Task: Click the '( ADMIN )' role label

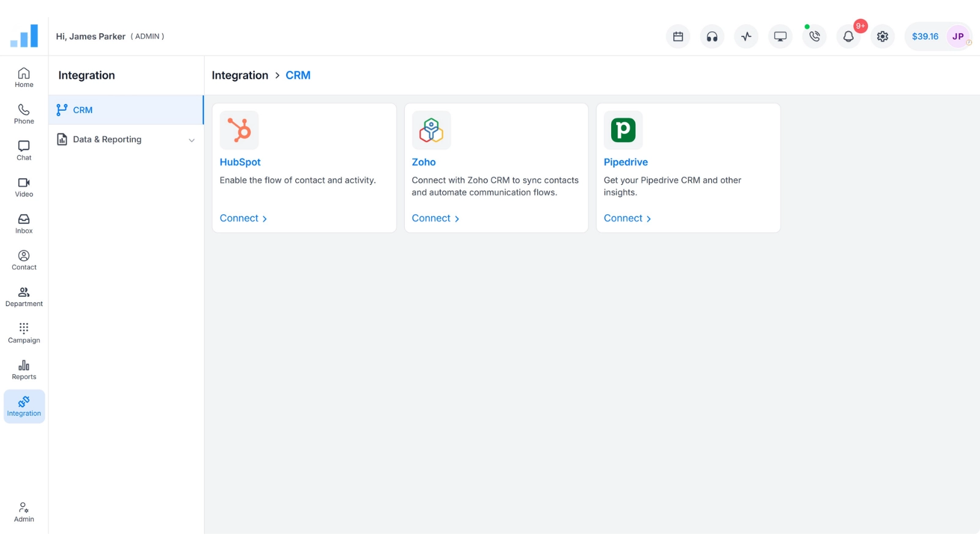Action: pos(148,36)
